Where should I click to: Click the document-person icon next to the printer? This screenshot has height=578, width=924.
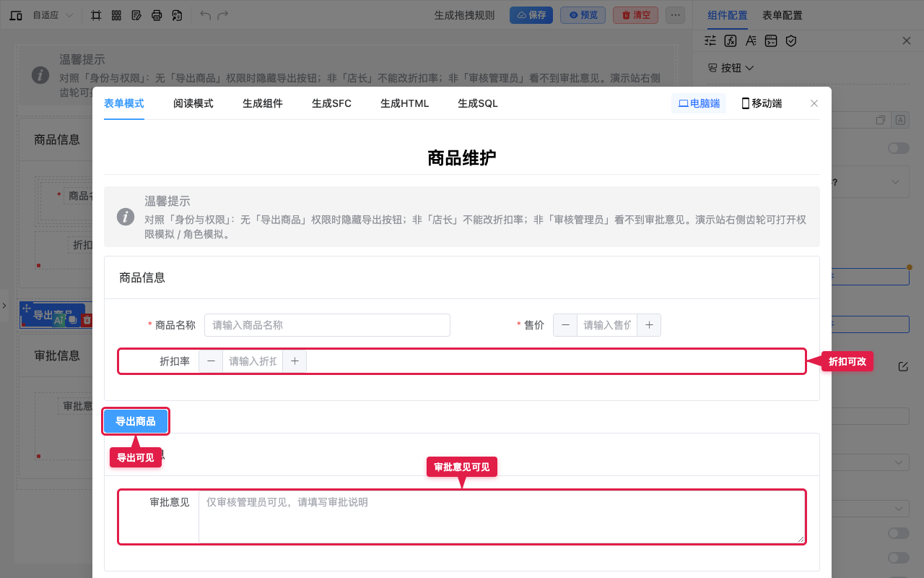[177, 15]
